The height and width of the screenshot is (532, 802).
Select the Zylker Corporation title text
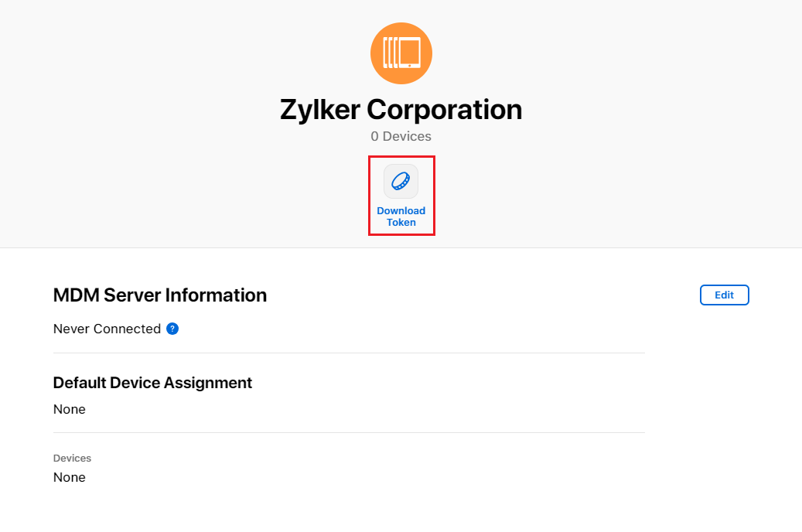tap(401, 109)
